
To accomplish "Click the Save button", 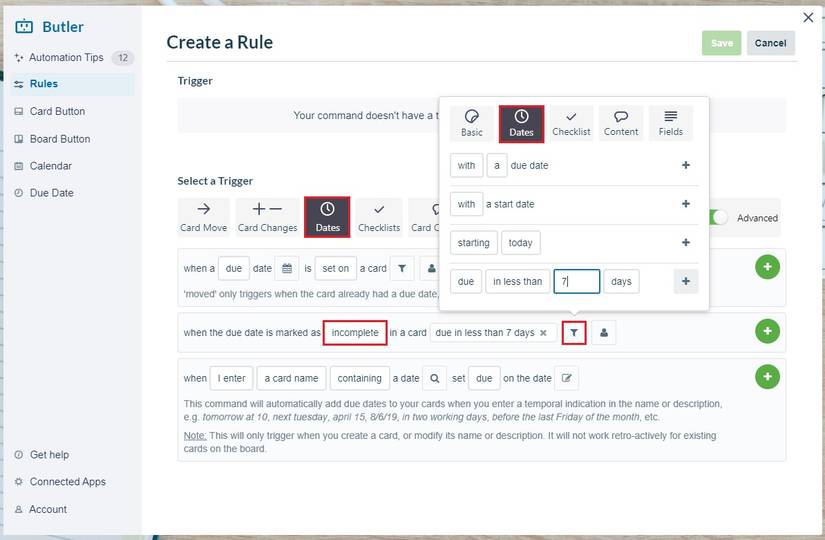I will tap(721, 43).
